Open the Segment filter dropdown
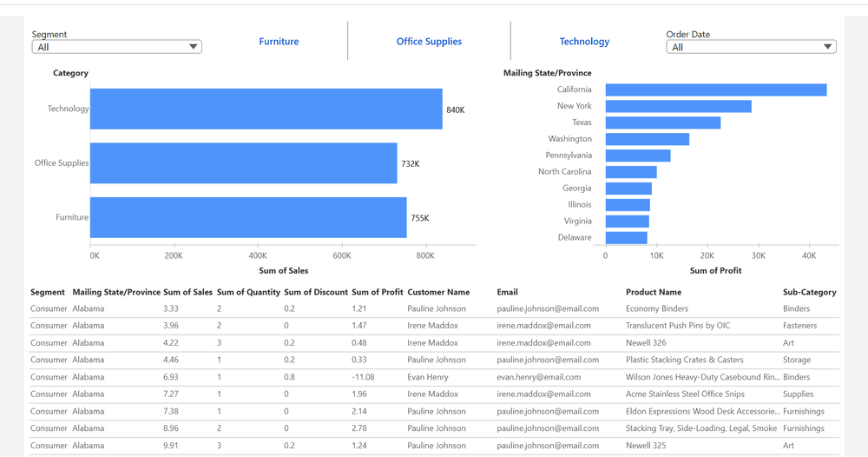The image size is (868, 457). (x=116, y=47)
